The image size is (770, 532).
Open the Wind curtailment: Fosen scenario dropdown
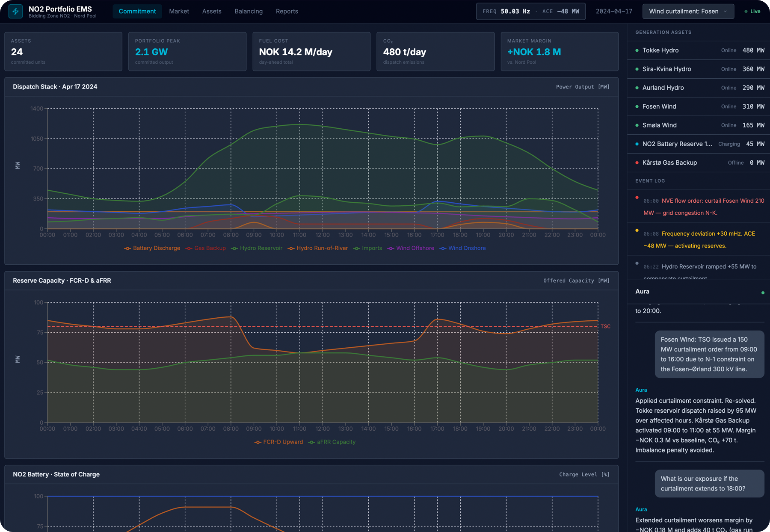688,12
